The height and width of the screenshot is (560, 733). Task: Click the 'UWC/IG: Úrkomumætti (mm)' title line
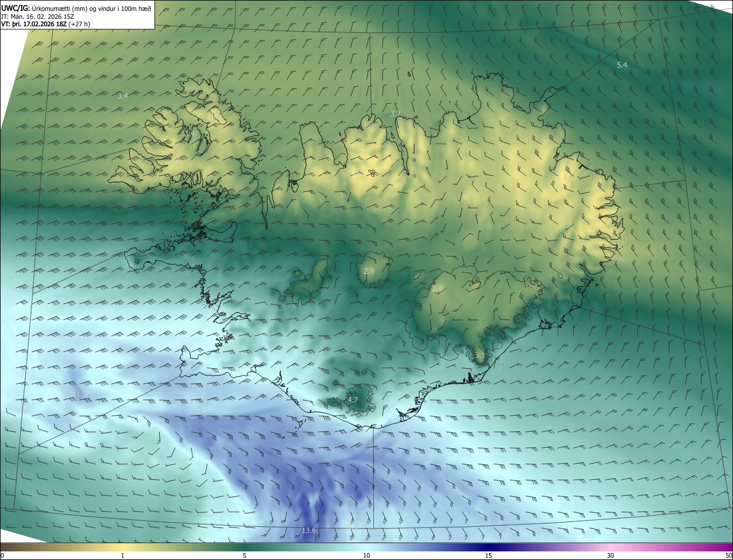[76, 9]
